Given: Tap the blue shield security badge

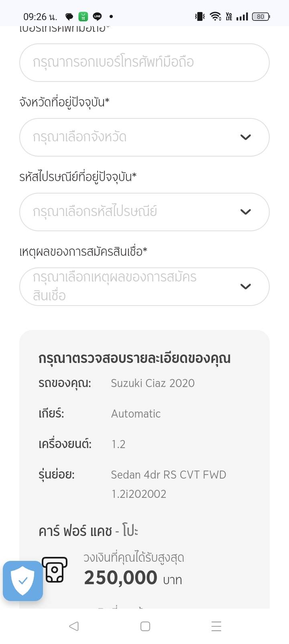Looking at the screenshot, I should pyautogui.click(x=23, y=581).
